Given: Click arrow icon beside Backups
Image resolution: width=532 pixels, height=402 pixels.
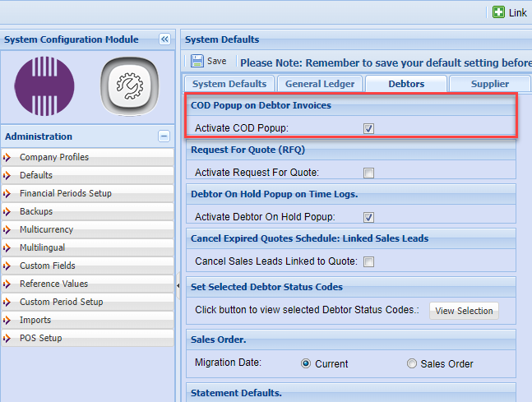Looking at the screenshot, I should pyautogui.click(x=7, y=211).
